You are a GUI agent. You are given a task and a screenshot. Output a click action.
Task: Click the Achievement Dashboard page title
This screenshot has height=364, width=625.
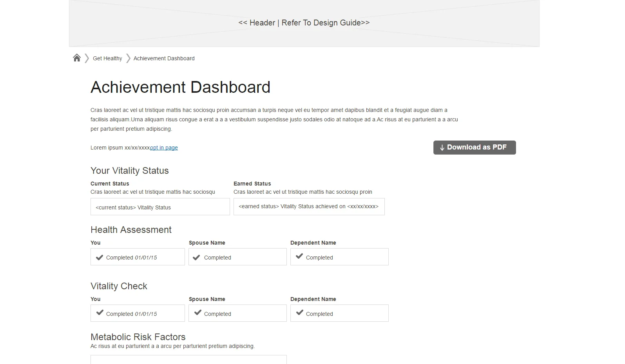click(x=180, y=87)
